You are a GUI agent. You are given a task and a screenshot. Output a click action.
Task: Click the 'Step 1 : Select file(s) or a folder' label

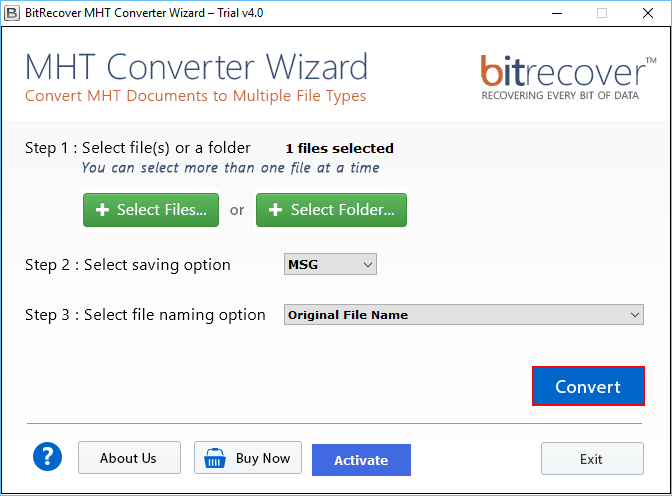pos(138,148)
